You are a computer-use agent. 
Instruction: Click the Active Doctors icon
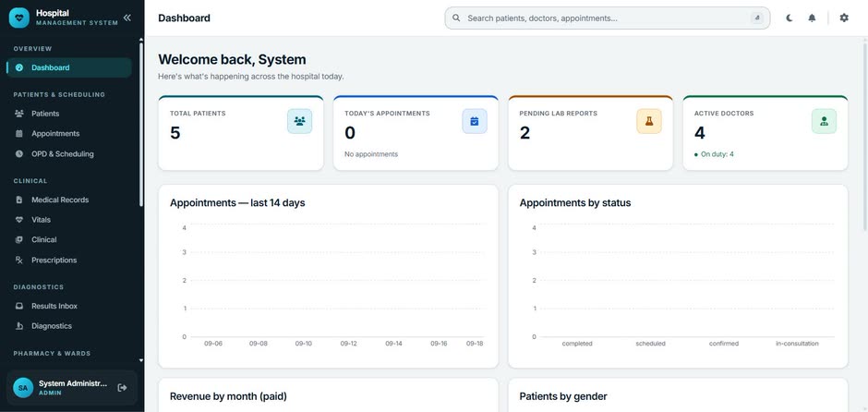click(824, 121)
